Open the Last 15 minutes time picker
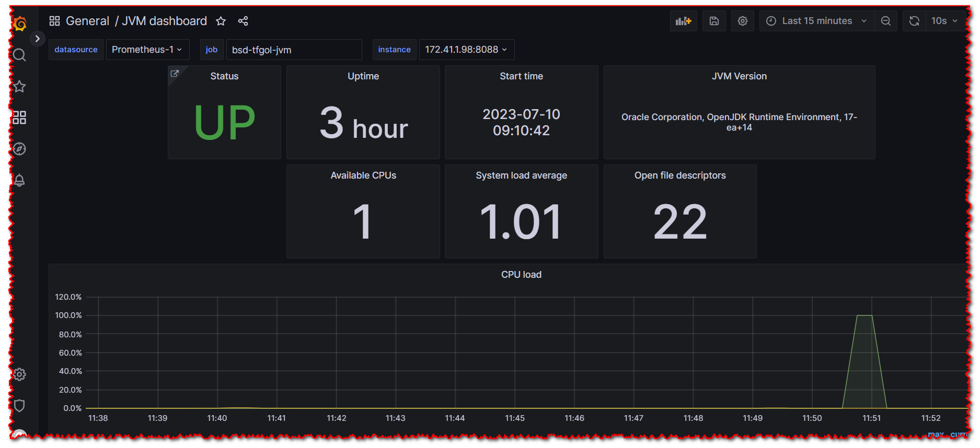Image resolution: width=980 pixels, height=448 pixels. [816, 21]
